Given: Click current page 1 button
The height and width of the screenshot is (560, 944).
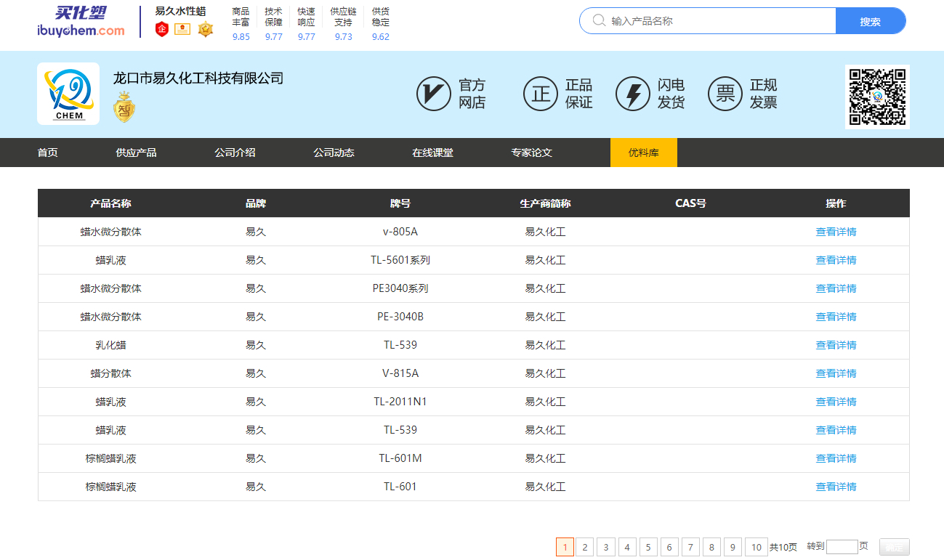Looking at the screenshot, I should [565, 547].
